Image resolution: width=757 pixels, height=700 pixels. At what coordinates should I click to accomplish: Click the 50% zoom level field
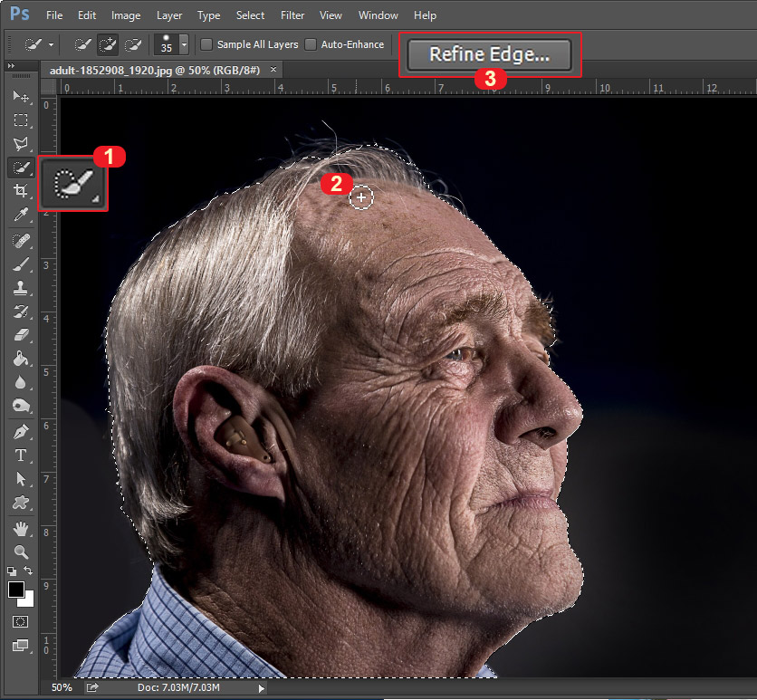(62, 687)
